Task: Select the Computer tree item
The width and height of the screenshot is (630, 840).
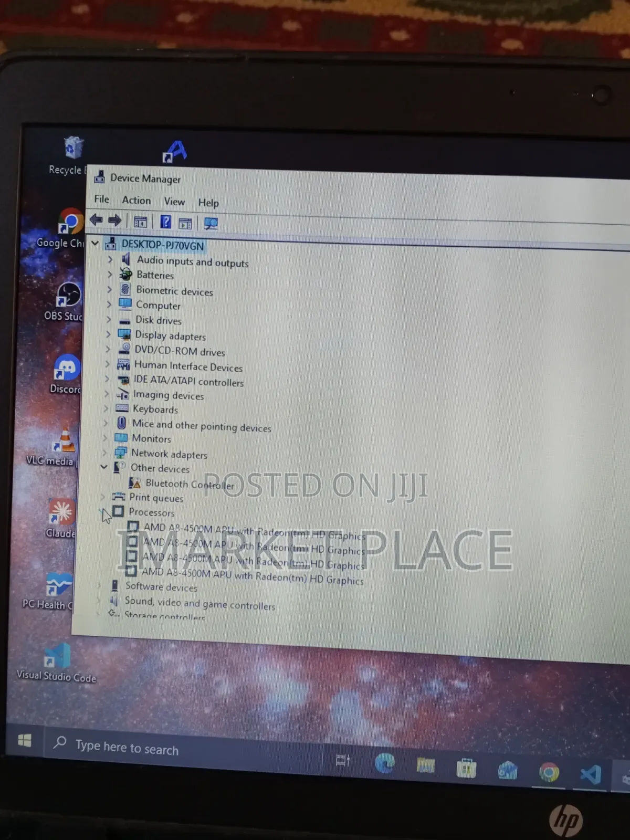Action: click(158, 305)
